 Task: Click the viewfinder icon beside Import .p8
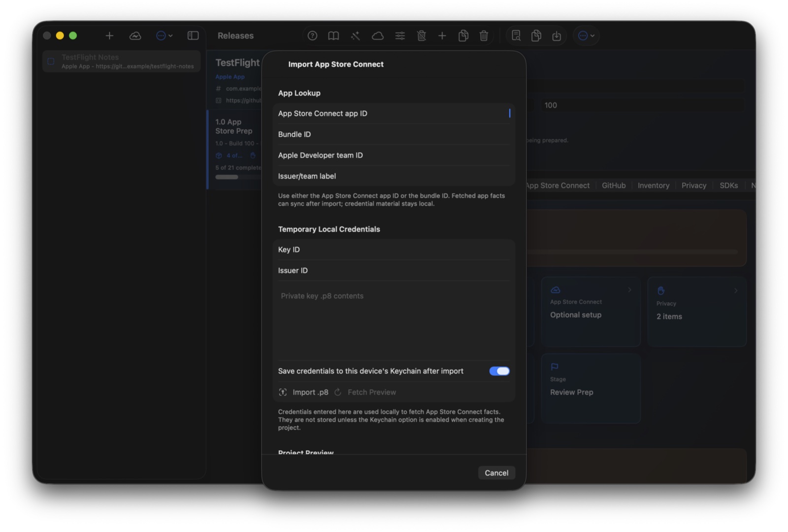(x=283, y=392)
